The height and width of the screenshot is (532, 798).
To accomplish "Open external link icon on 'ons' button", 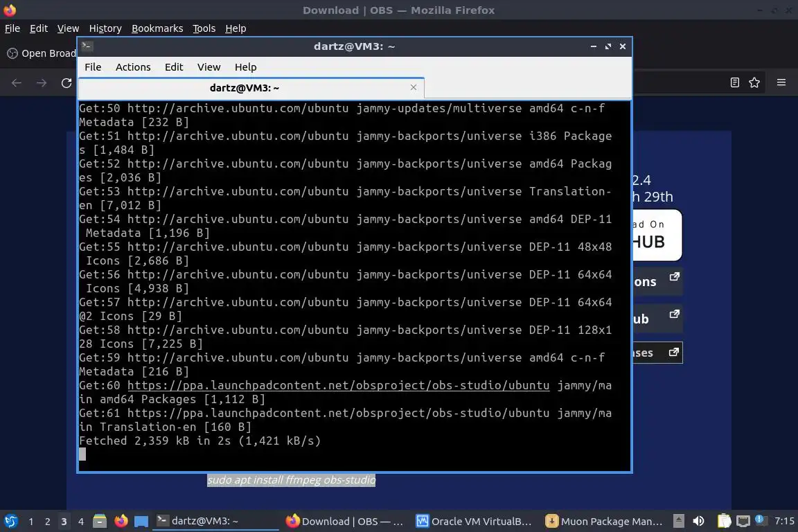I will point(674,276).
